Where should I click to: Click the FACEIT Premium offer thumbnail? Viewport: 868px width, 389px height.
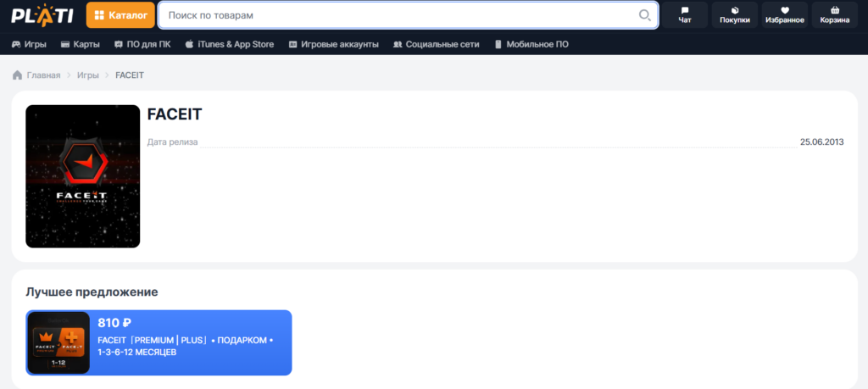coord(58,342)
